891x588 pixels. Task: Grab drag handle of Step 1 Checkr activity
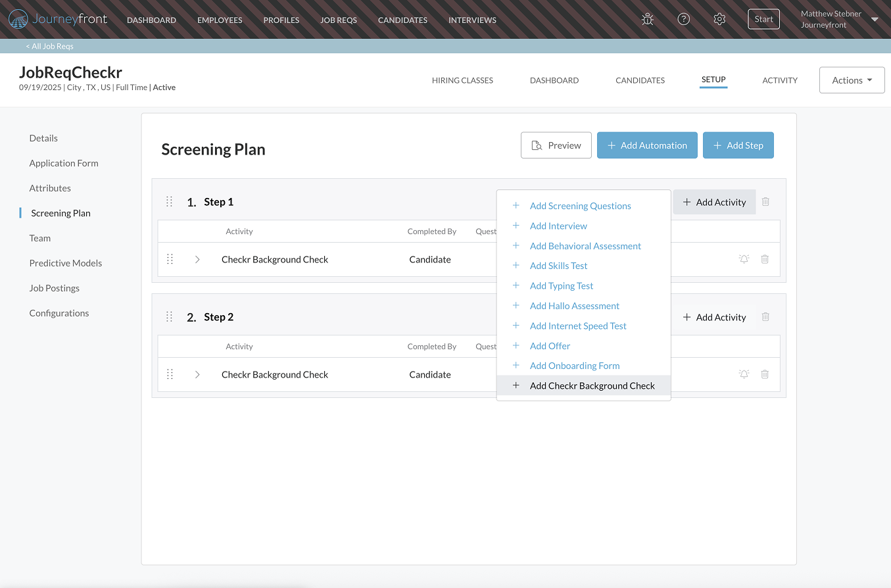[x=170, y=259]
